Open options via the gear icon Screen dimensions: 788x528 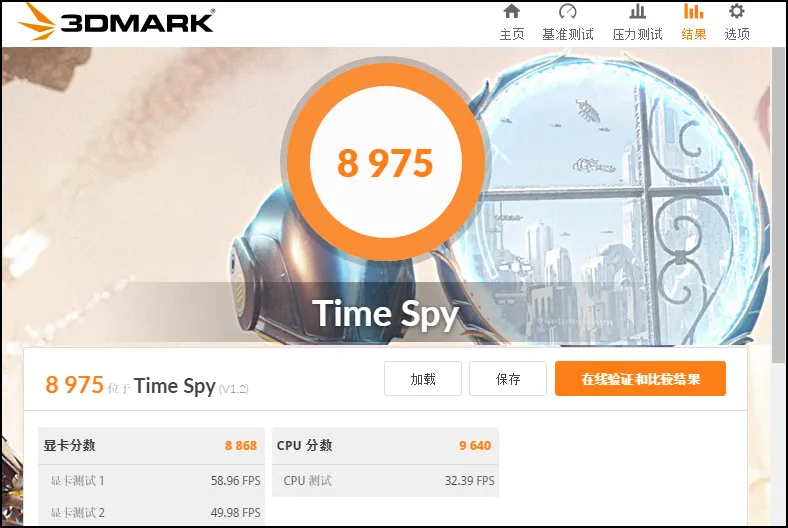pyautogui.click(x=737, y=11)
